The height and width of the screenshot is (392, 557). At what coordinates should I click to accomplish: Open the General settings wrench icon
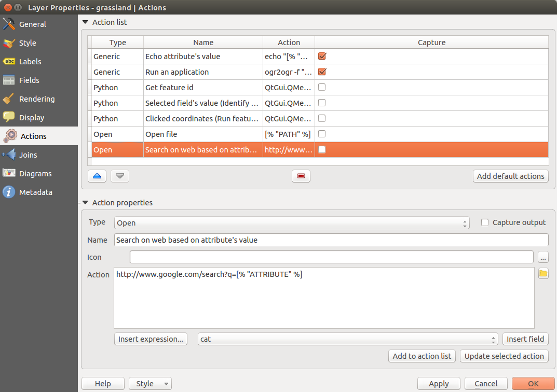(9, 24)
